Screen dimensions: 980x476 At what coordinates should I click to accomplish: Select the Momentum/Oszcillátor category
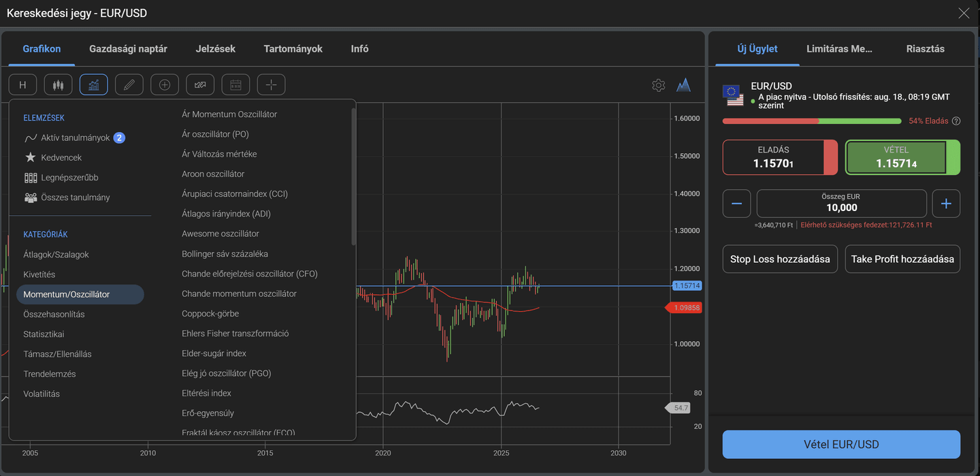tap(80, 294)
